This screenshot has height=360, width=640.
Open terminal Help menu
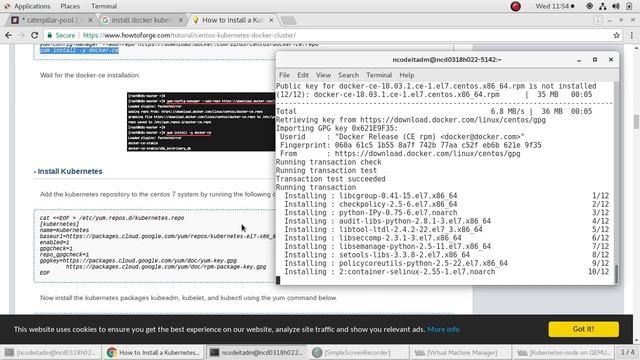(407, 75)
